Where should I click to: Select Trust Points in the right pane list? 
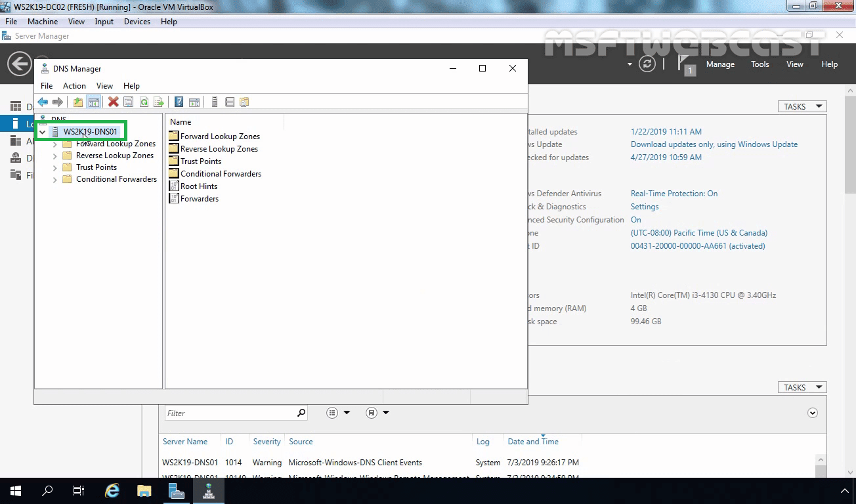click(x=201, y=161)
